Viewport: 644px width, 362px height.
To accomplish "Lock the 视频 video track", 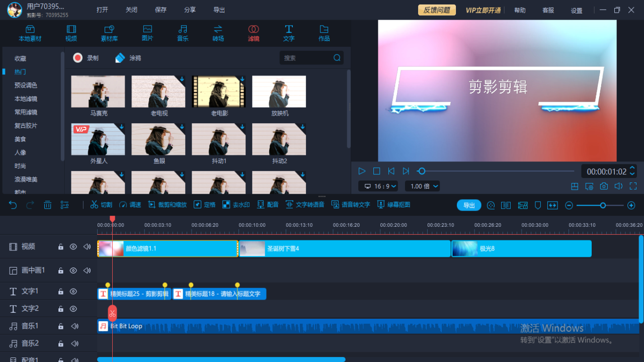I will pos(60,246).
